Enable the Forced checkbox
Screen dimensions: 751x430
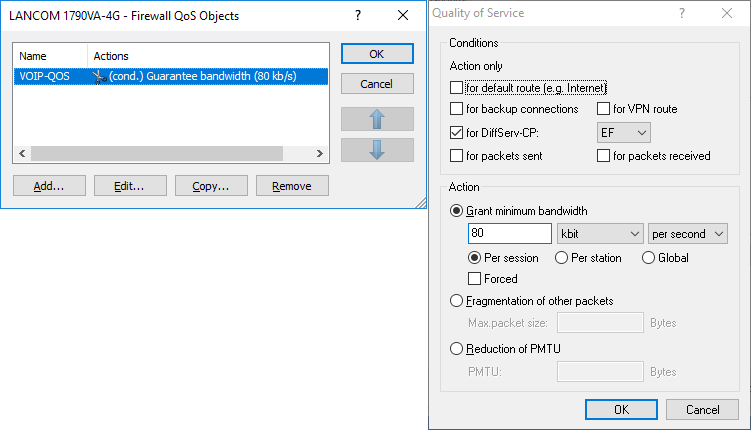(x=475, y=278)
